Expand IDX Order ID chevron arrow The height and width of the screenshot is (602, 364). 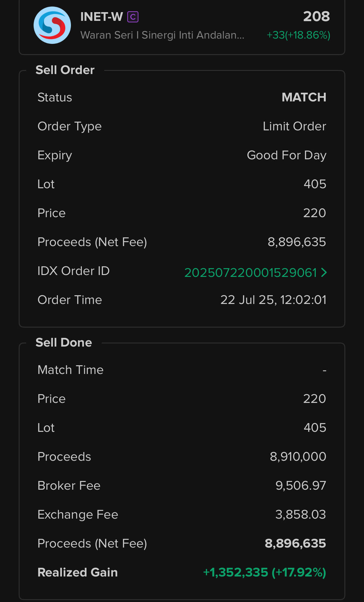324,273
